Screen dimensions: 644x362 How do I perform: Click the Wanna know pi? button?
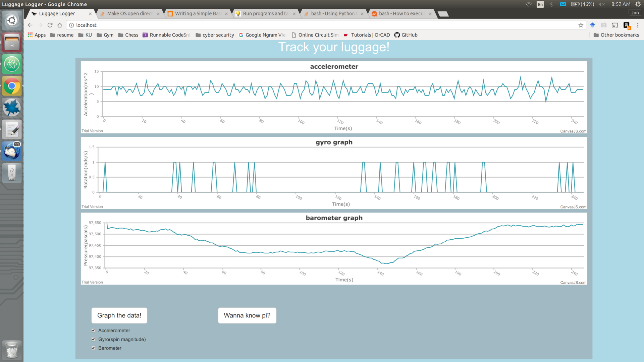(247, 315)
